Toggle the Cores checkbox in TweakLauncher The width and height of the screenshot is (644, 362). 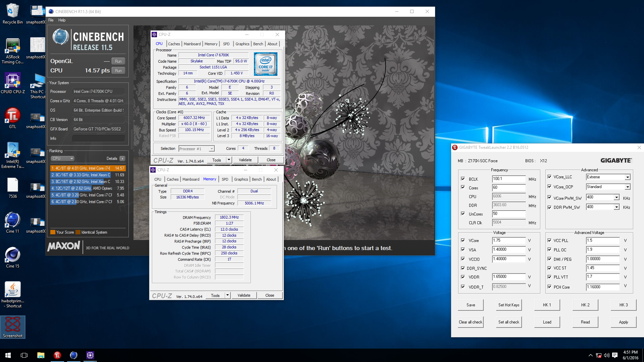click(463, 187)
